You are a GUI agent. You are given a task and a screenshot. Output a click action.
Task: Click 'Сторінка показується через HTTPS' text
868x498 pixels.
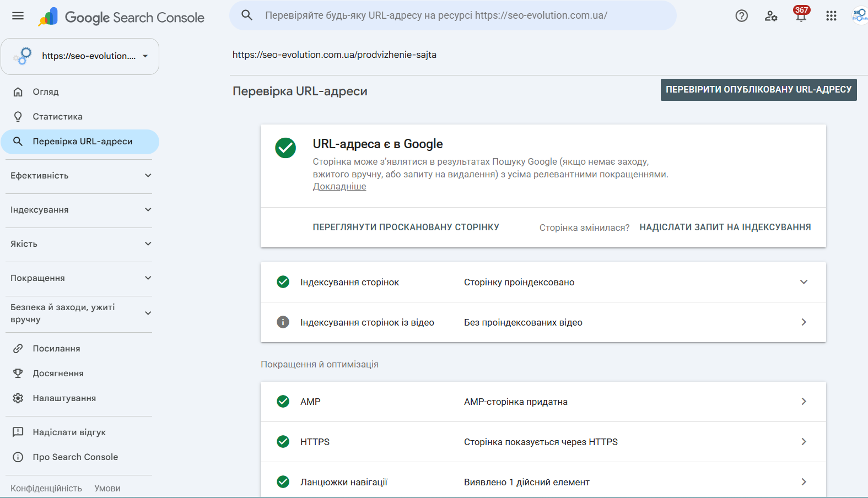tap(541, 442)
